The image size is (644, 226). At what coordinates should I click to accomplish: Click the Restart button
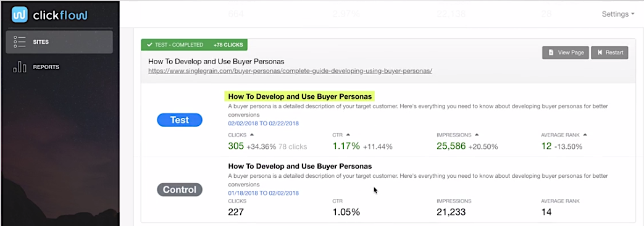click(x=609, y=52)
